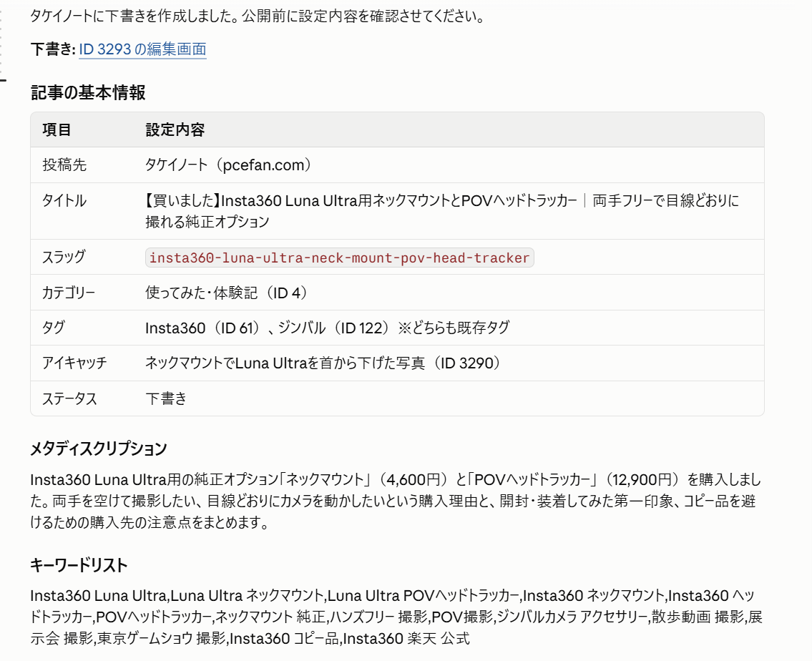
Task: Click the タケイノートに下書きを作成しました intro sentence
Action: coord(258,16)
